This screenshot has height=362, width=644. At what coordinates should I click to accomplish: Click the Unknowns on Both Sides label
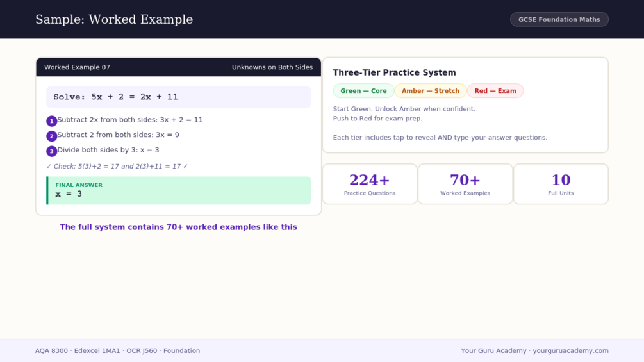click(x=272, y=67)
